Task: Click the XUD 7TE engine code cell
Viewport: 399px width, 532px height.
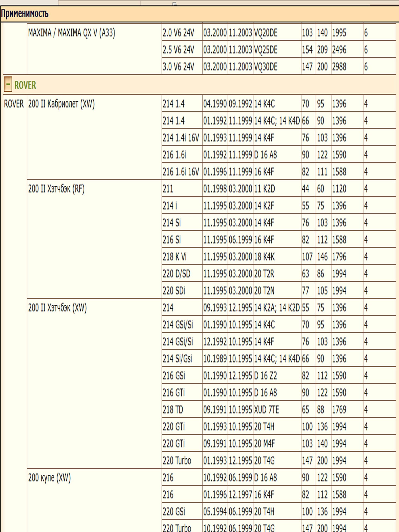Action: (266, 410)
